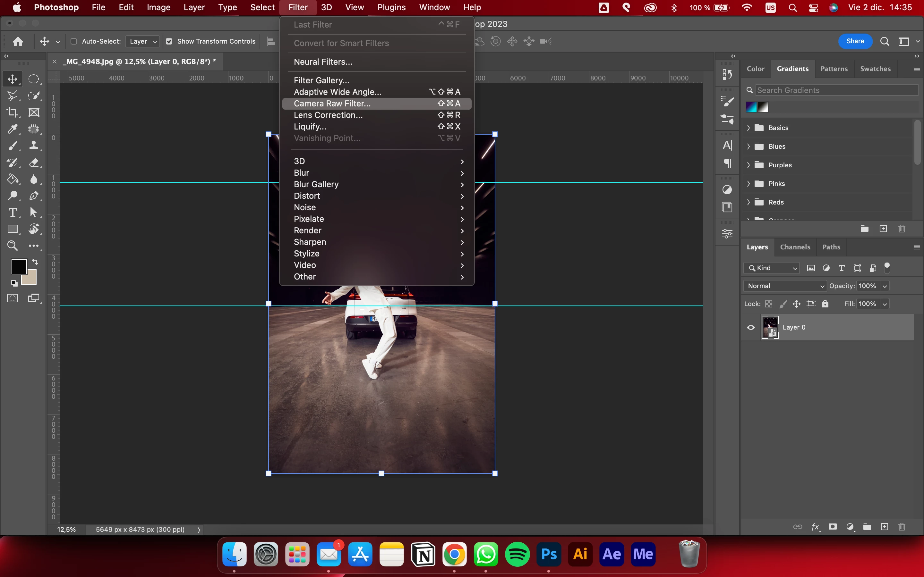Uncheck Show Transform Controls
This screenshot has height=577, width=924.
click(x=169, y=41)
